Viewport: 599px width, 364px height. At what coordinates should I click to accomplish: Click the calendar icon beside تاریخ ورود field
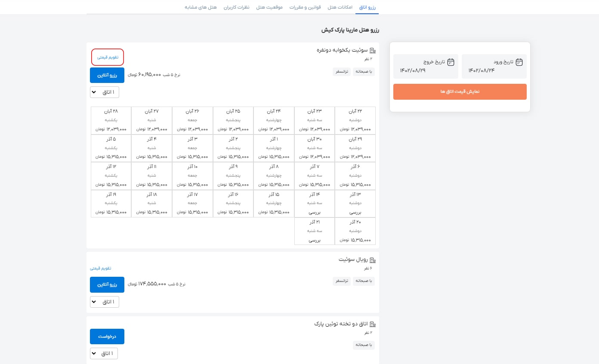tap(520, 62)
